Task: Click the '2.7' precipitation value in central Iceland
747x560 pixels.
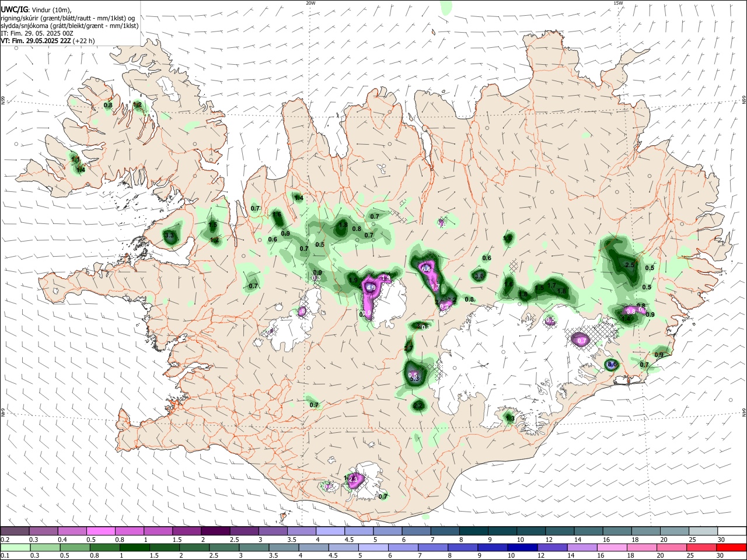Action: point(409,348)
